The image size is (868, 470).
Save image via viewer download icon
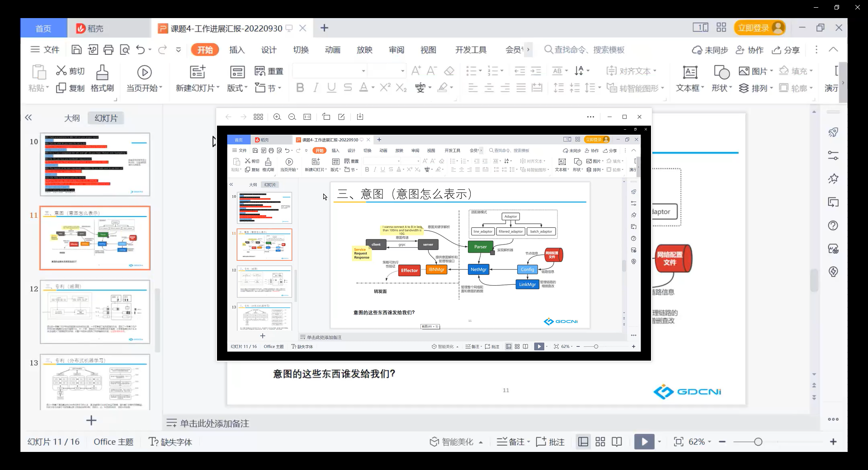[x=360, y=117]
